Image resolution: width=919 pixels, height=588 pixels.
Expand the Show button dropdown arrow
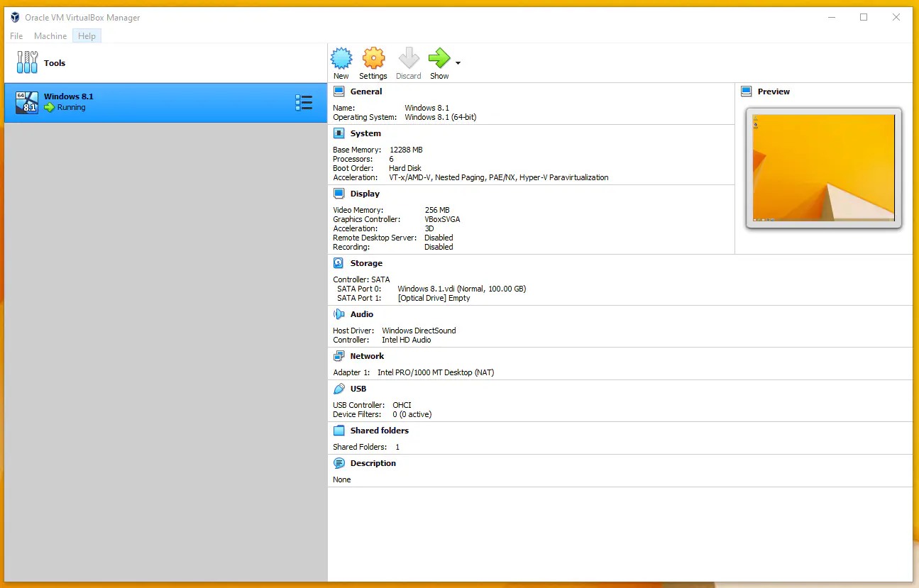tap(458, 64)
